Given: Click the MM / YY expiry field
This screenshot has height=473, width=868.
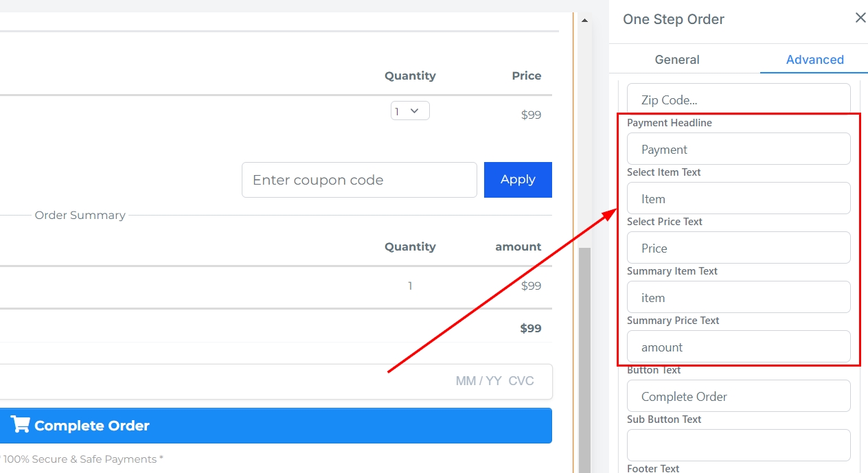Looking at the screenshot, I should coord(479,381).
